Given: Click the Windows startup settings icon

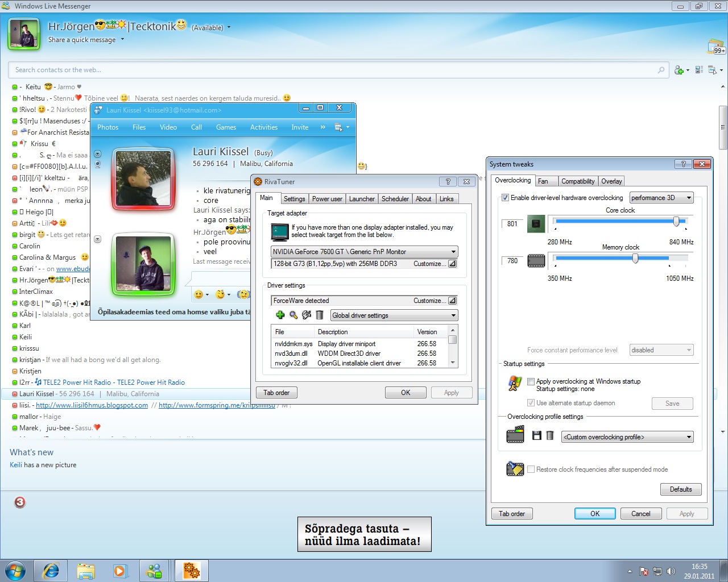Looking at the screenshot, I should pos(515,384).
